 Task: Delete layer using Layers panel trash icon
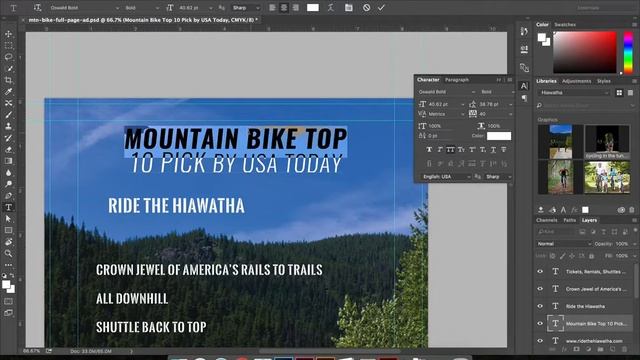624,350
